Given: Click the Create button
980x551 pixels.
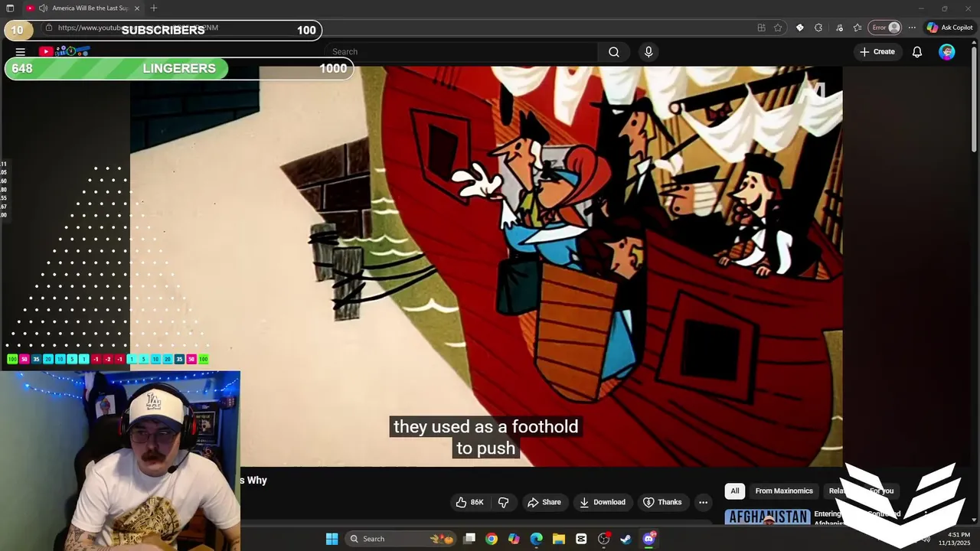Looking at the screenshot, I should (877, 52).
